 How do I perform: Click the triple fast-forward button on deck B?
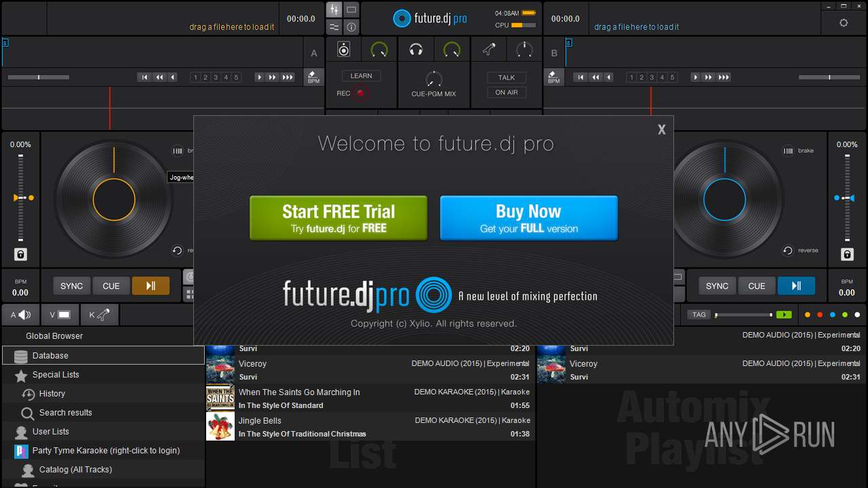tap(724, 77)
